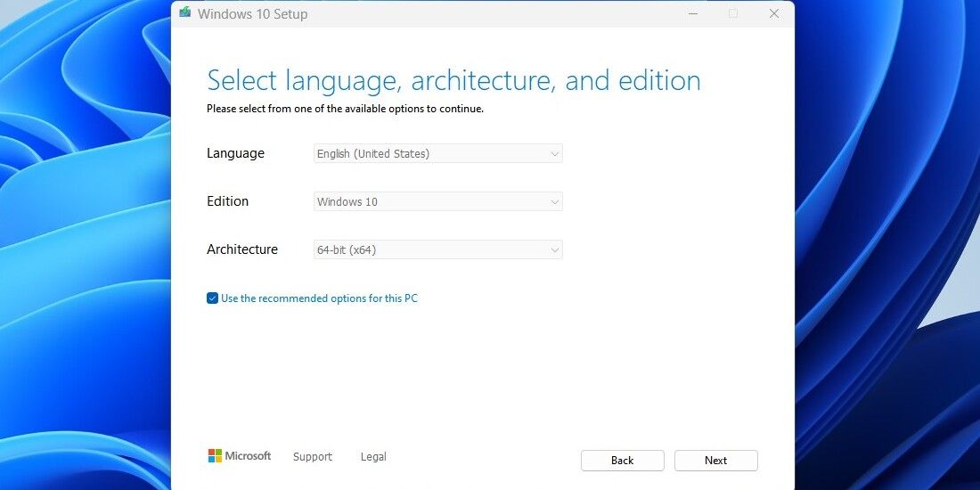This screenshot has width=980, height=490.
Task: Click the 64-bit (x64) architecture field
Action: pos(428,250)
